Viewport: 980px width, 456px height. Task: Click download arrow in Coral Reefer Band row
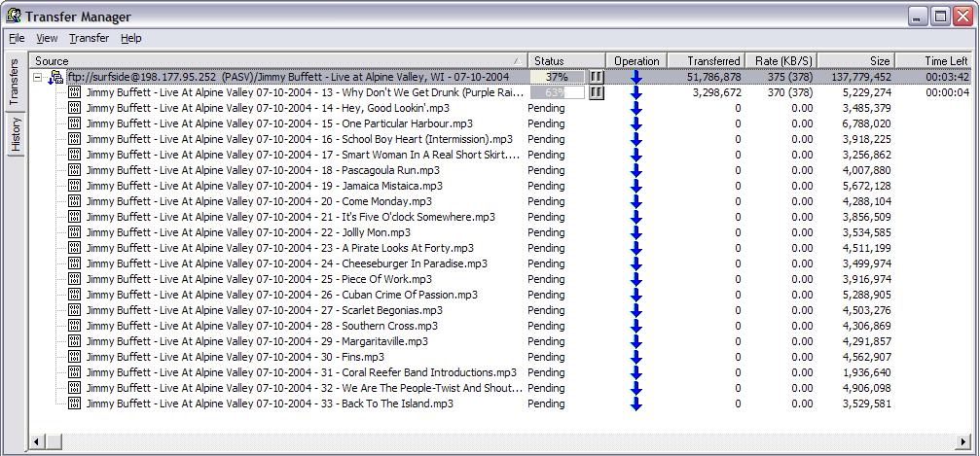coord(636,373)
